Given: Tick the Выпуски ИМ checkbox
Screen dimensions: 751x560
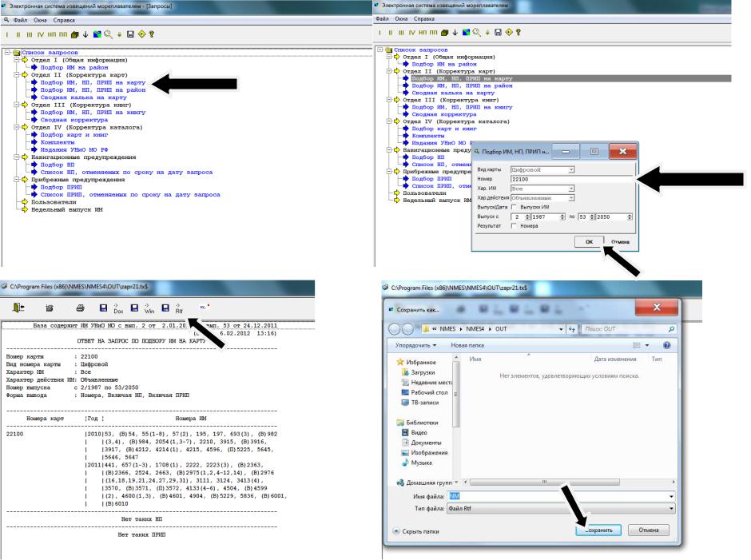Looking at the screenshot, I should coord(514,207).
